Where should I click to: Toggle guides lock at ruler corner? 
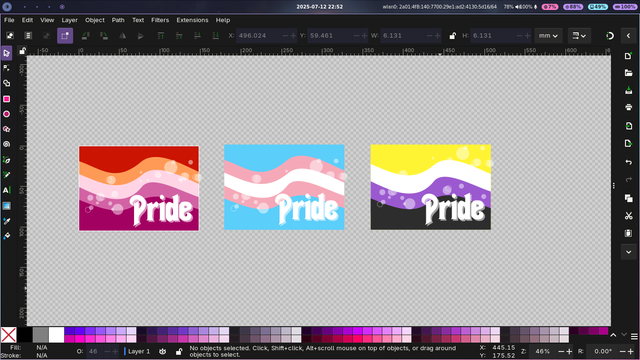pyautogui.click(x=22, y=51)
